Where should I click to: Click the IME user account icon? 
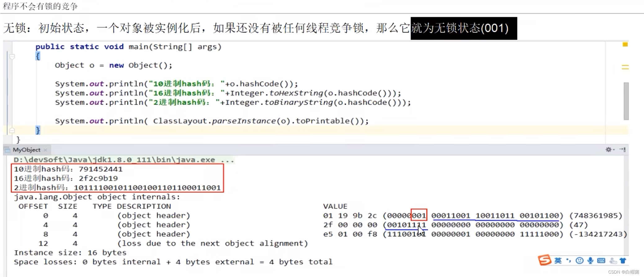click(x=613, y=261)
